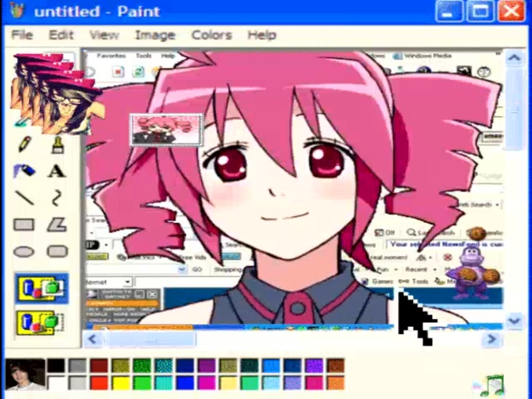
Task: Click the vertical scrollbar down arrow
Action: click(514, 320)
